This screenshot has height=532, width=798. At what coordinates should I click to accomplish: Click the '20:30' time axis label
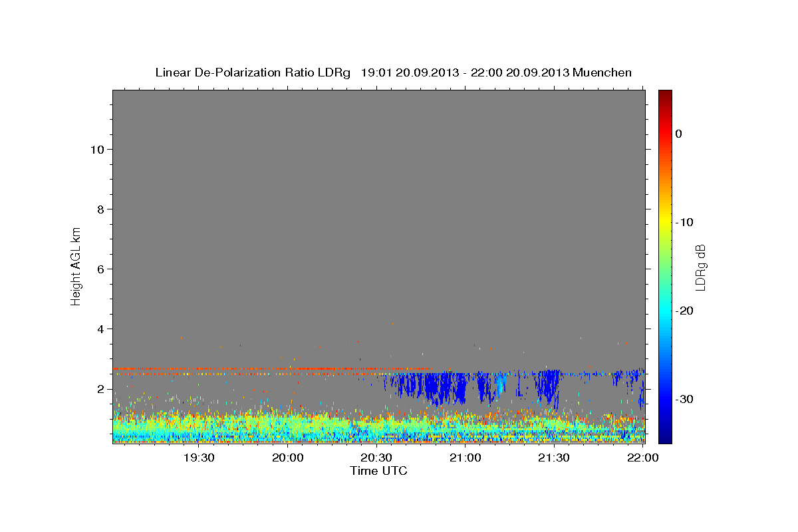pos(376,458)
